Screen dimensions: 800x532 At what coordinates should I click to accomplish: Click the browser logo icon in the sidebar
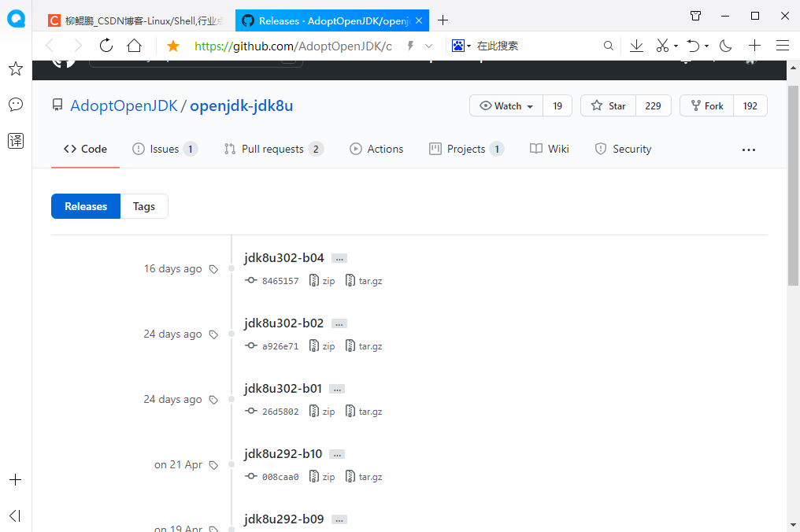click(16, 19)
